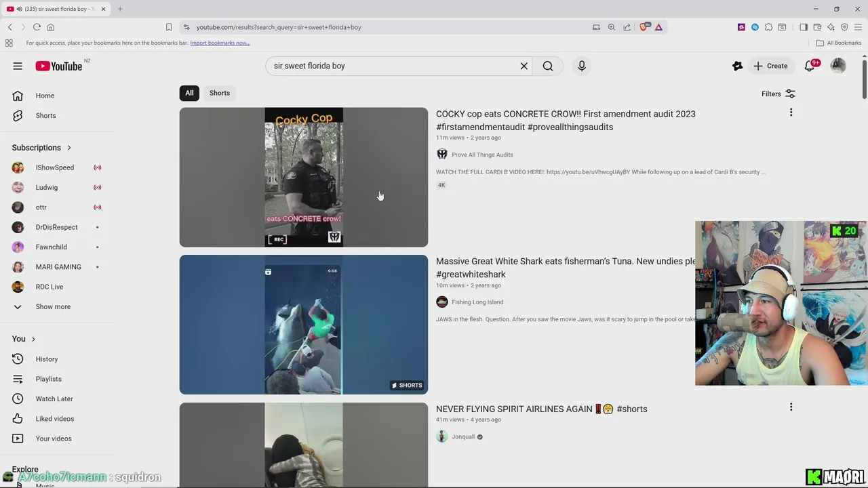This screenshot has width=868, height=488.
Task: Clear the search box with the X
Action: pos(524,66)
